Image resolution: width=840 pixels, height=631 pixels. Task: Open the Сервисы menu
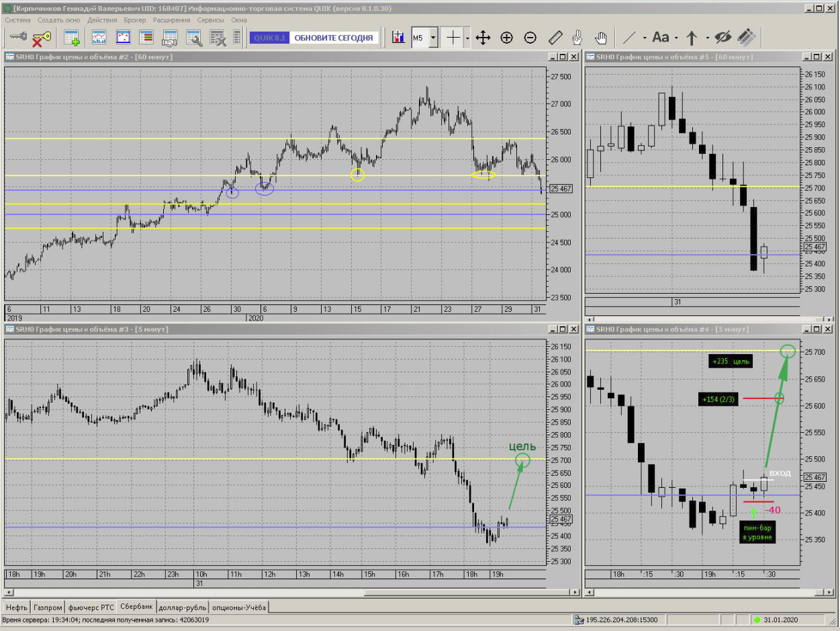coord(211,20)
